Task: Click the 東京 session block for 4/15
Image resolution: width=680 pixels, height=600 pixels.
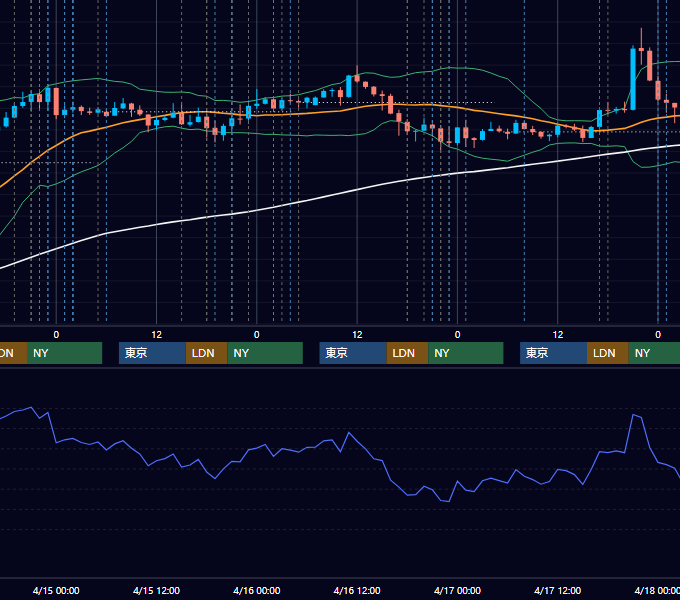Action: click(152, 353)
